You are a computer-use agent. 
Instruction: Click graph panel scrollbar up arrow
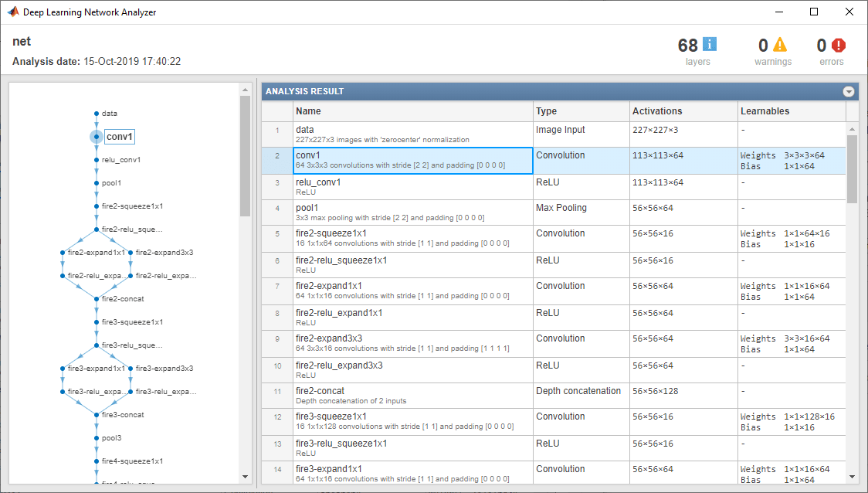(246, 90)
